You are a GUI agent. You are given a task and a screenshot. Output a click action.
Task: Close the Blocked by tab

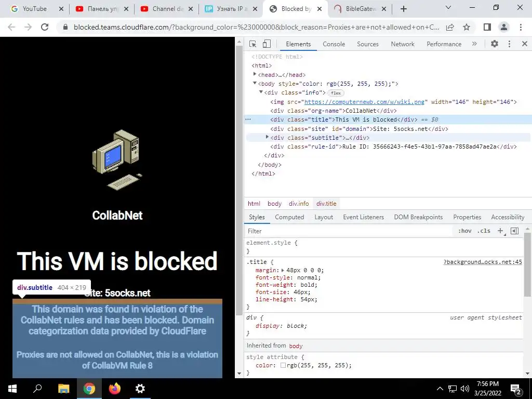[320, 9]
